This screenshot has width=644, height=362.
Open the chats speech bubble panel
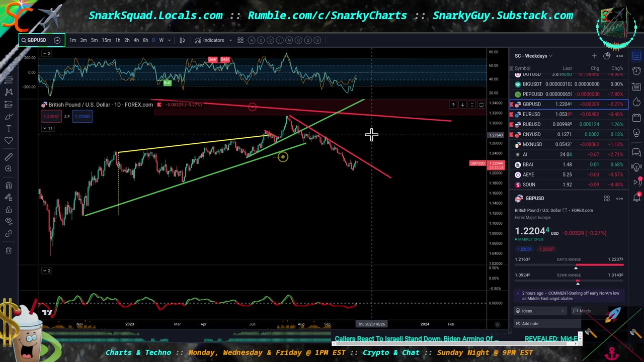point(636,152)
